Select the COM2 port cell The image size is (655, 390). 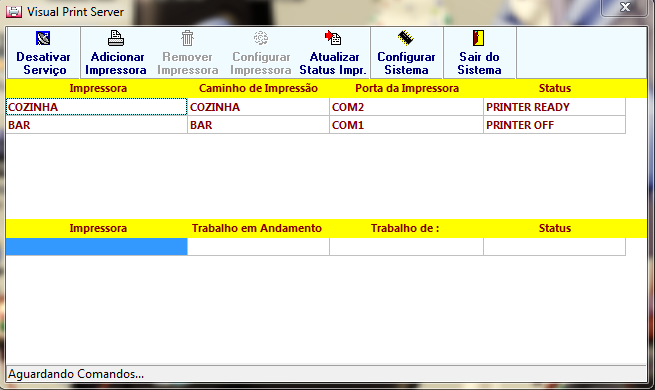(x=406, y=107)
